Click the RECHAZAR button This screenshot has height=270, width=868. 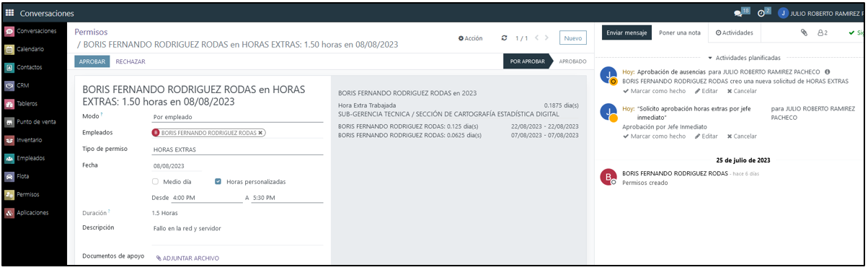pyautogui.click(x=130, y=61)
